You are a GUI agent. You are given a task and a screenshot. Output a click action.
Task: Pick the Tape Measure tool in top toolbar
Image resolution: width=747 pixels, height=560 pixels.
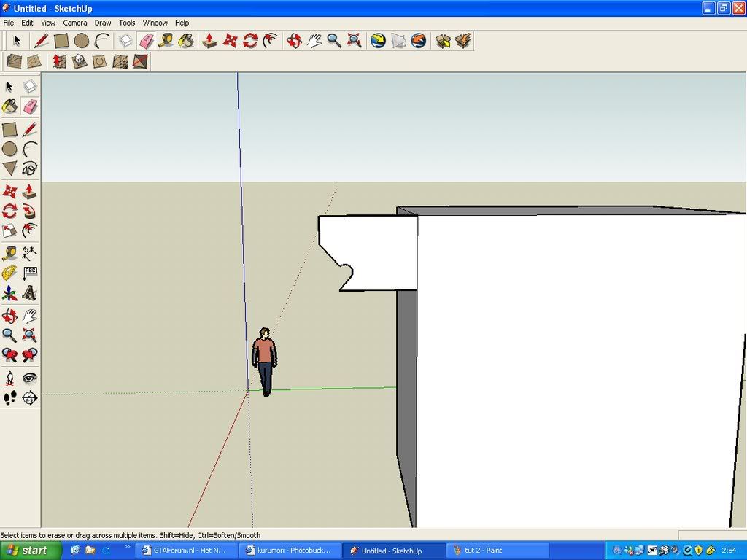click(x=166, y=41)
